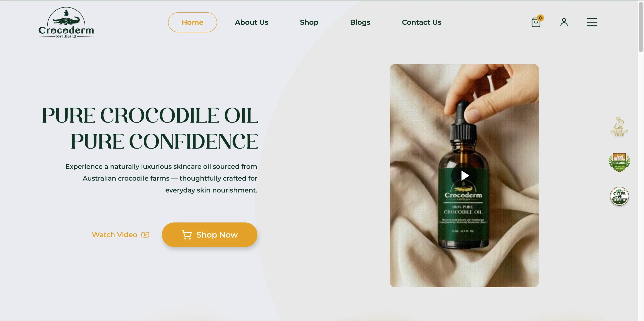644x321 pixels.
Task: Click the video icon beside Watch Video
Action: (x=145, y=235)
